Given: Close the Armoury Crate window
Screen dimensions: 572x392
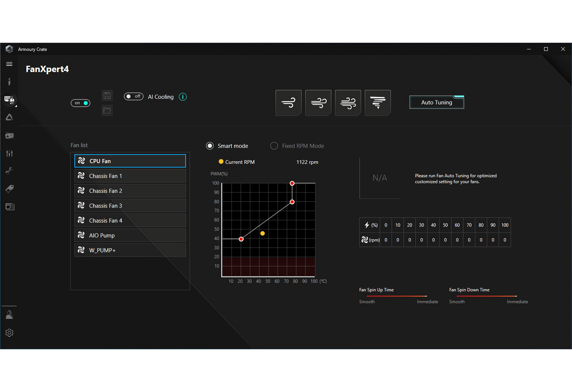Looking at the screenshot, I should tap(563, 49).
